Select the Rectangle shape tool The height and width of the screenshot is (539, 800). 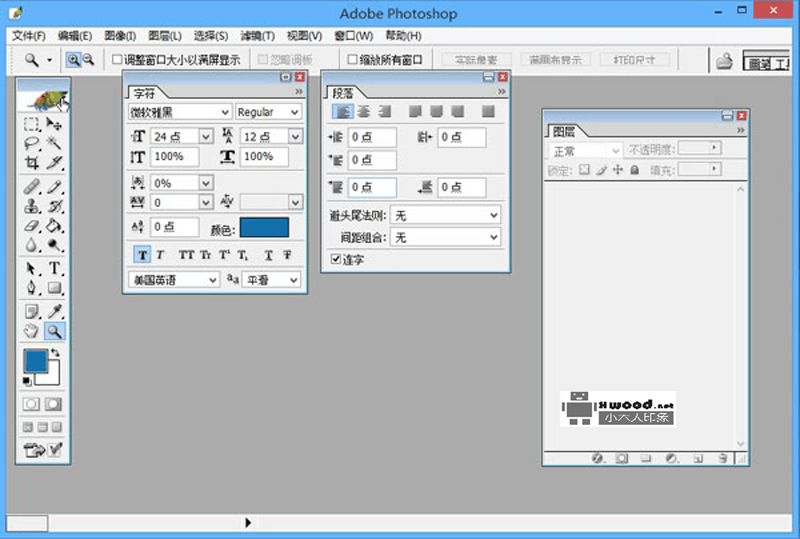point(54,288)
